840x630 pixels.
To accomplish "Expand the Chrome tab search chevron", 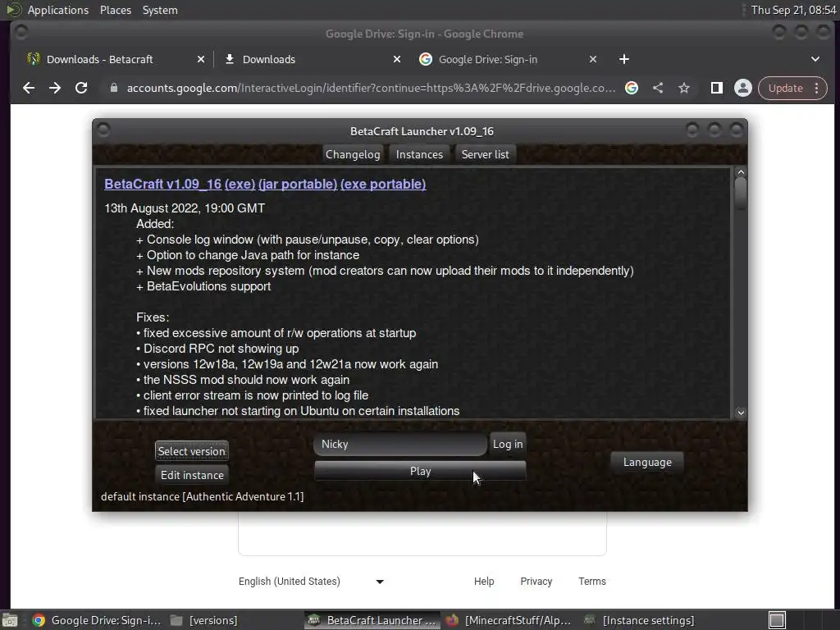I will (x=815, y=59).
